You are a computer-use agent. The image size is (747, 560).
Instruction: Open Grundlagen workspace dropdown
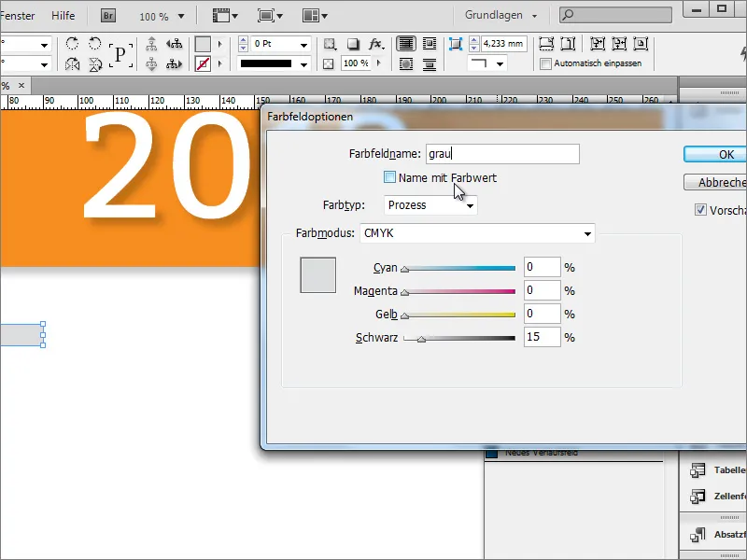pyautogui.click(x=500, y=15)
